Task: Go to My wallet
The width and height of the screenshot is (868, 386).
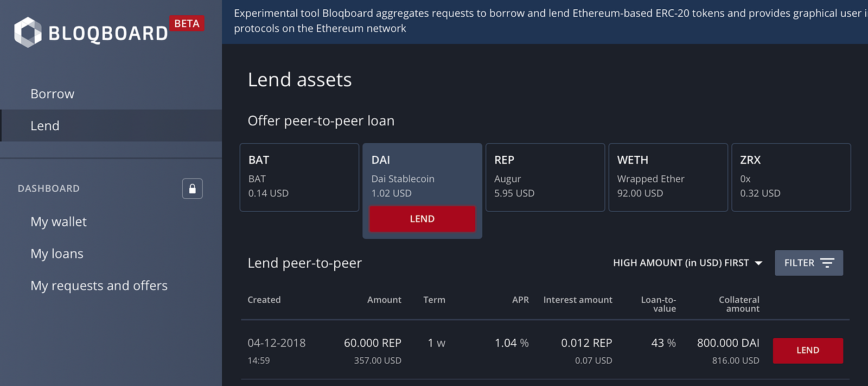Action: 59,222
